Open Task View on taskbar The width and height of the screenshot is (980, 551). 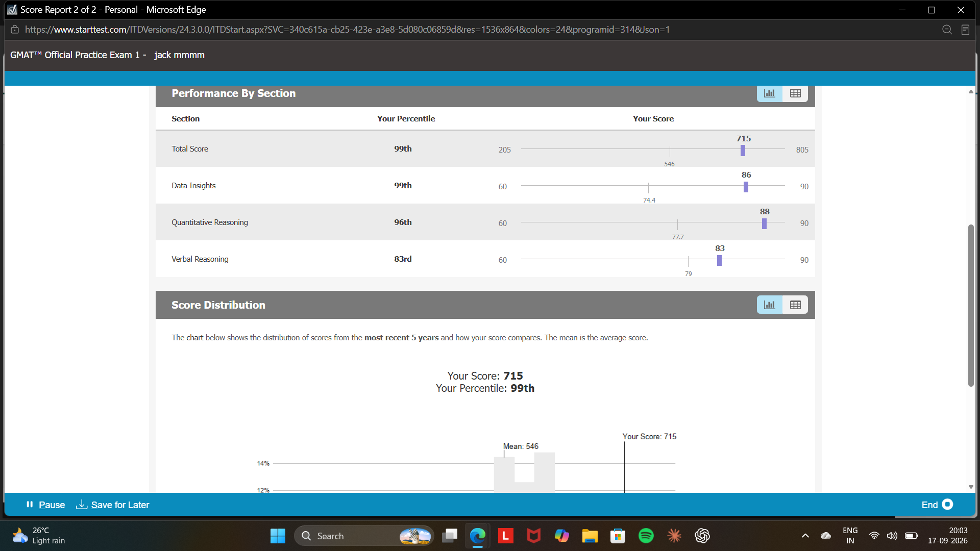[450, 536]
